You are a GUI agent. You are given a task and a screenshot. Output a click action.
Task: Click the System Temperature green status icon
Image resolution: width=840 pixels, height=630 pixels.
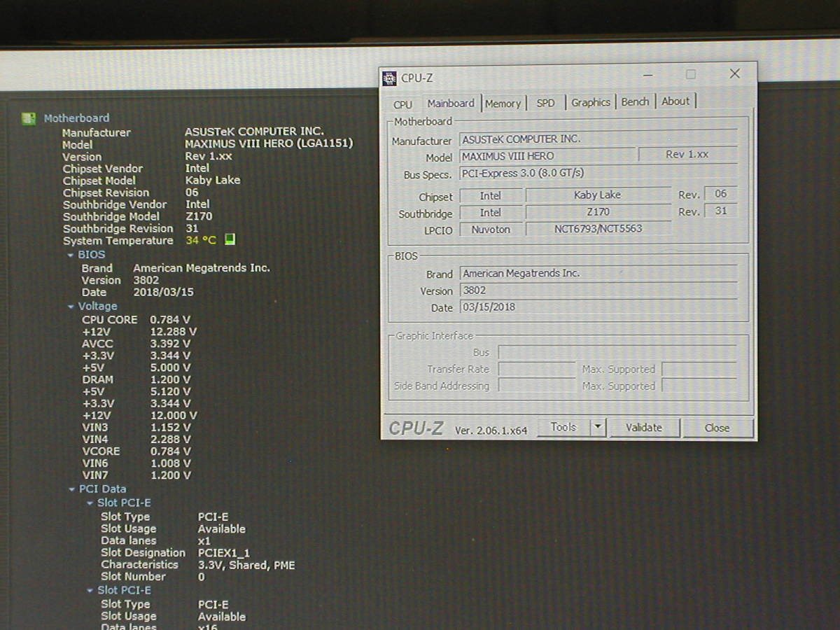point(230,240)
